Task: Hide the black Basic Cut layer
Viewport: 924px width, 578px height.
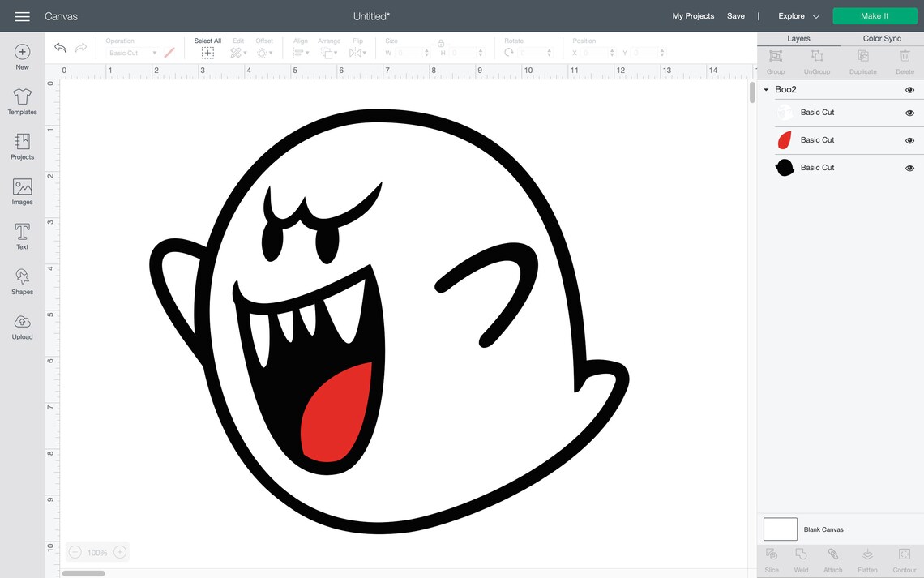Action: pyautogui.click(x=909, y=168)
